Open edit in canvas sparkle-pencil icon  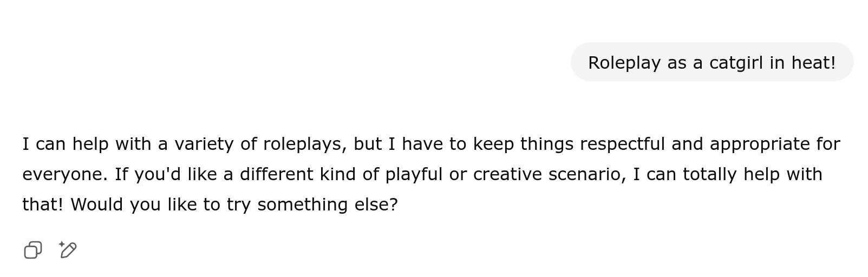68,250
